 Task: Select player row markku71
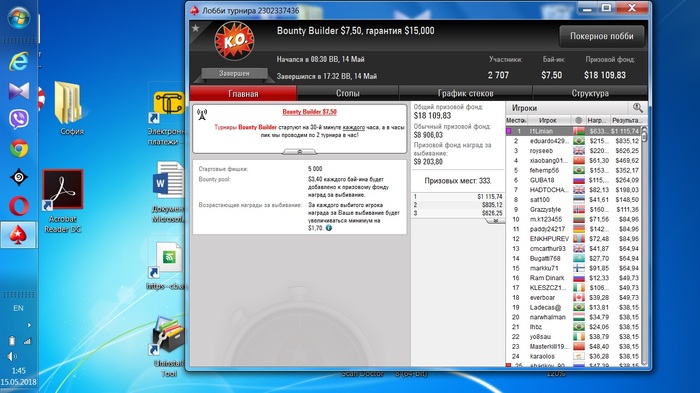click(x=573, y=268)
